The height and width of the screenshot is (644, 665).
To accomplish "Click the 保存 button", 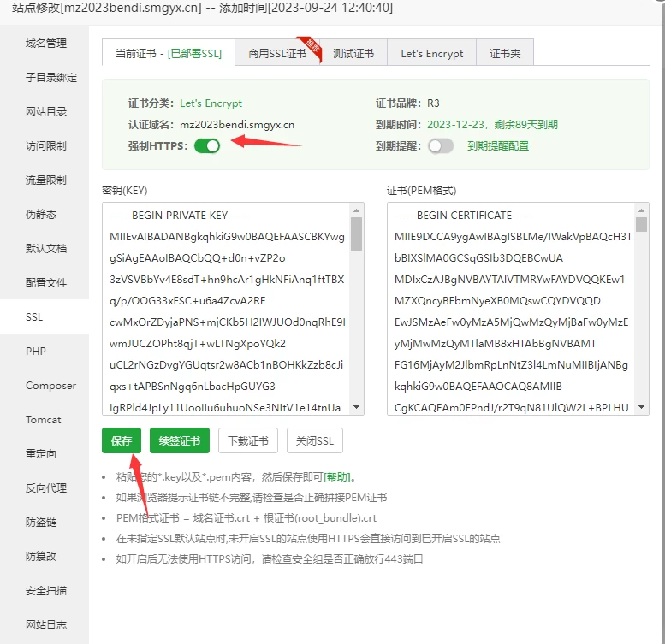I will [122, 440].
